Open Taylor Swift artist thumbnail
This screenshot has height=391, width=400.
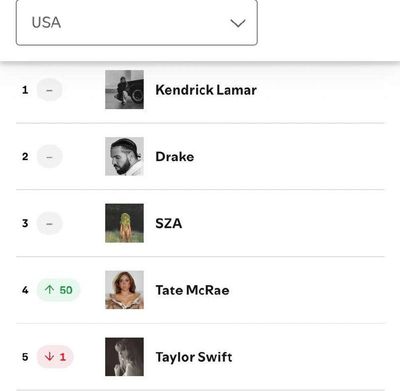(x=124, y=357)
